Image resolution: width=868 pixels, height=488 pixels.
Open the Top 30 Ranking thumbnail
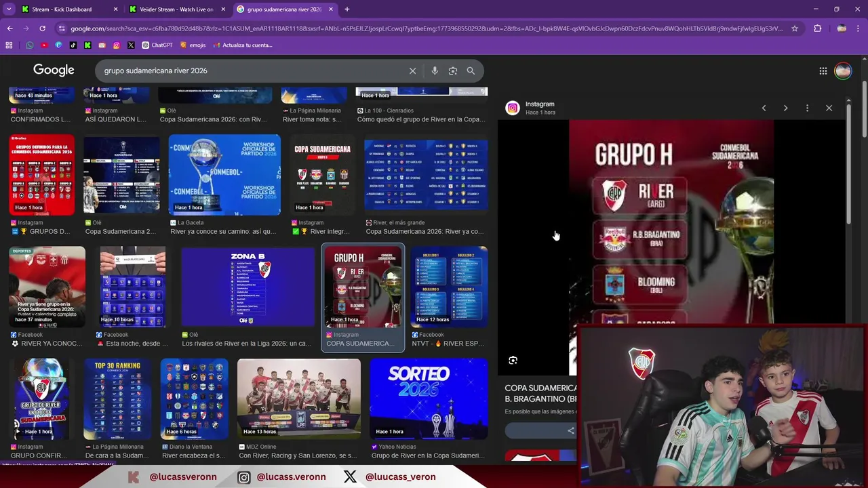point(117,399)
